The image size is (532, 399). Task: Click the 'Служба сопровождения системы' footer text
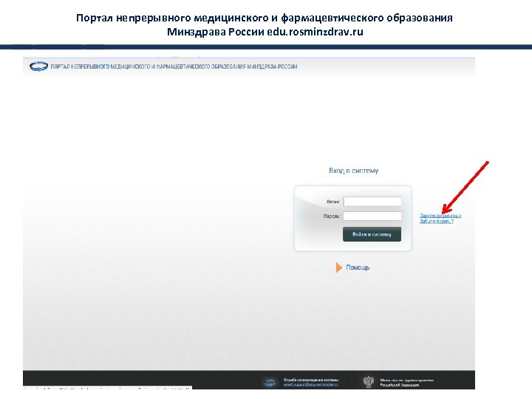click(312, 380)
